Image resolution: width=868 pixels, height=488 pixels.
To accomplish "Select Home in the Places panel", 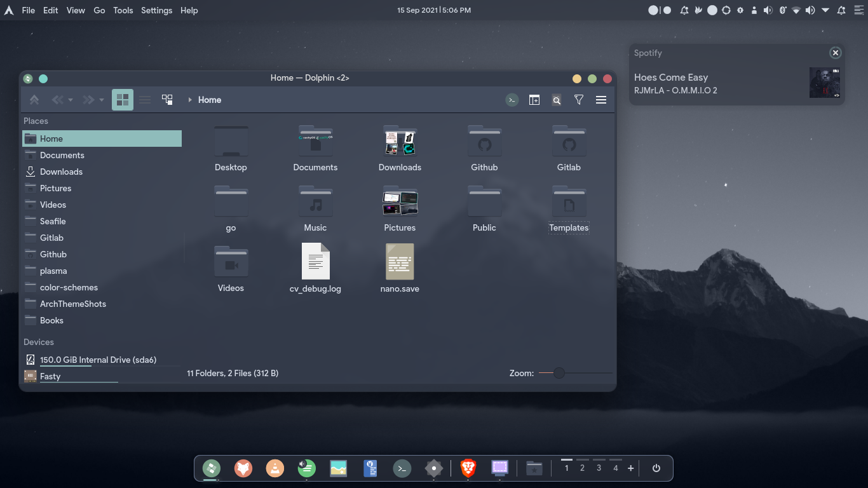I will coord(102,139).
